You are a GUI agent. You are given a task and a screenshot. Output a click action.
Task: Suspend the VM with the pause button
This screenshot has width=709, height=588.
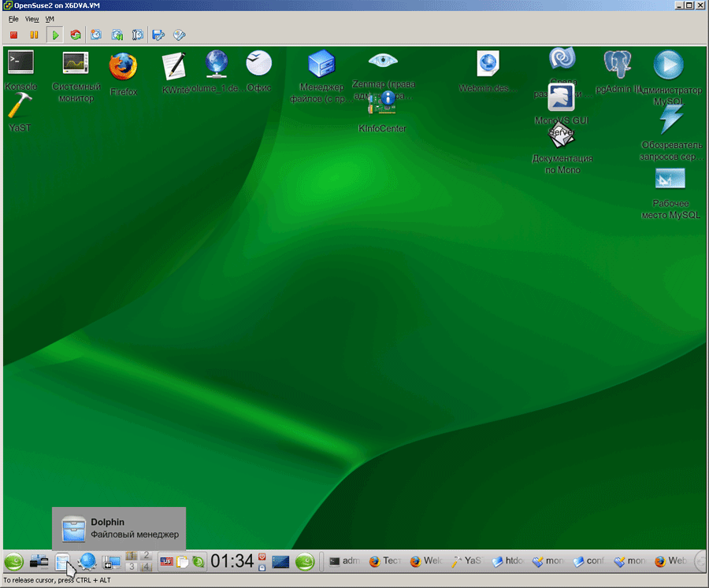[x=34, y=35]
